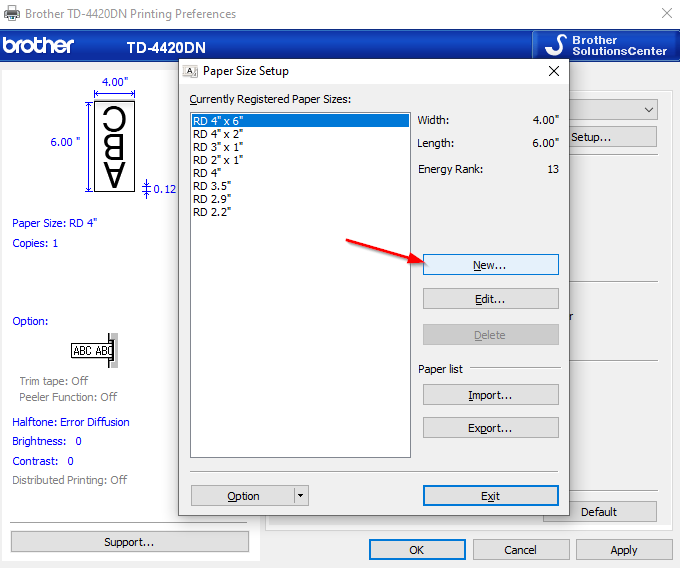The width and height of the screenshot is (680, 568).
Task: Close the Paper Size Setup dialog
Action: [554, 71]
